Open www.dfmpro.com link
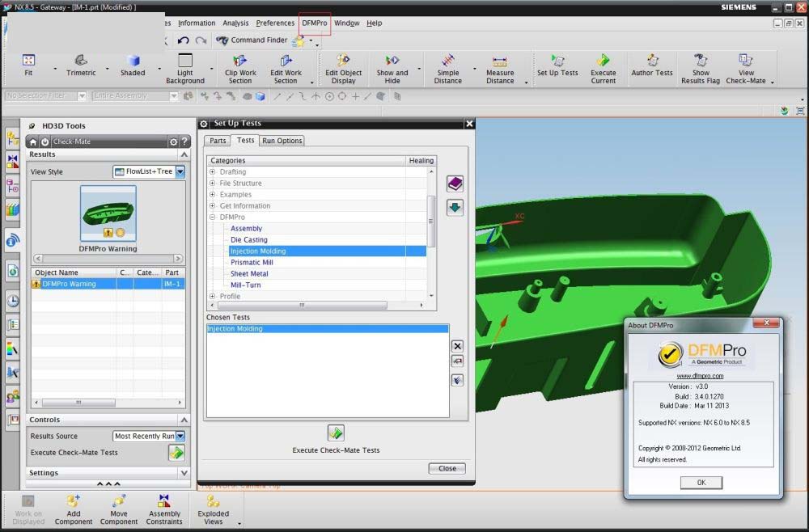Image resolution: width=809 pixels, height=532 pixels. click(x=700, y=376)
